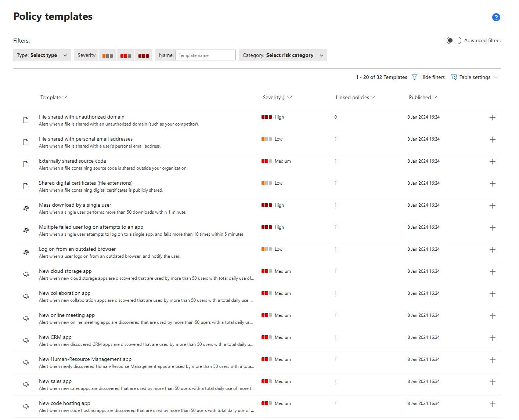
Task: Click plus icon for Mass download by single user
Action: (x=493, y=206)
